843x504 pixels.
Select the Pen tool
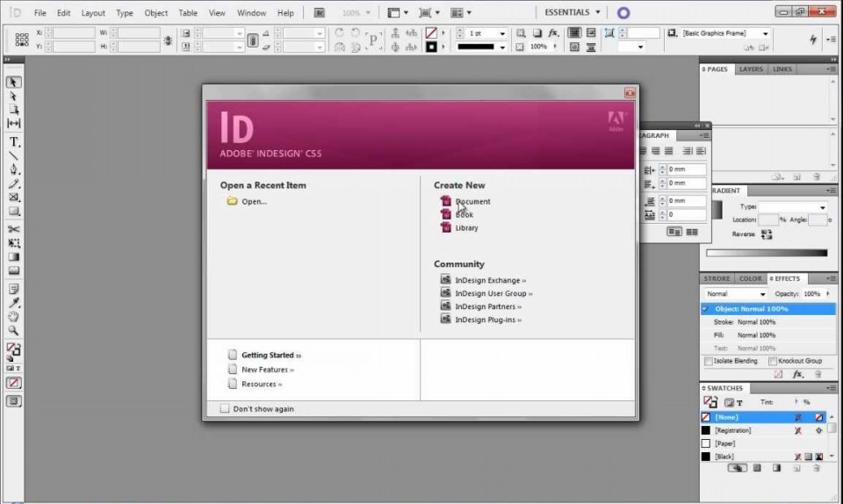[x=13, y=169]
